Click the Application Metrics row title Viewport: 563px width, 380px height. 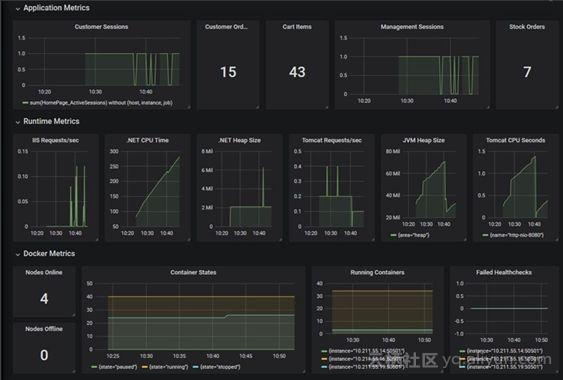56,8
